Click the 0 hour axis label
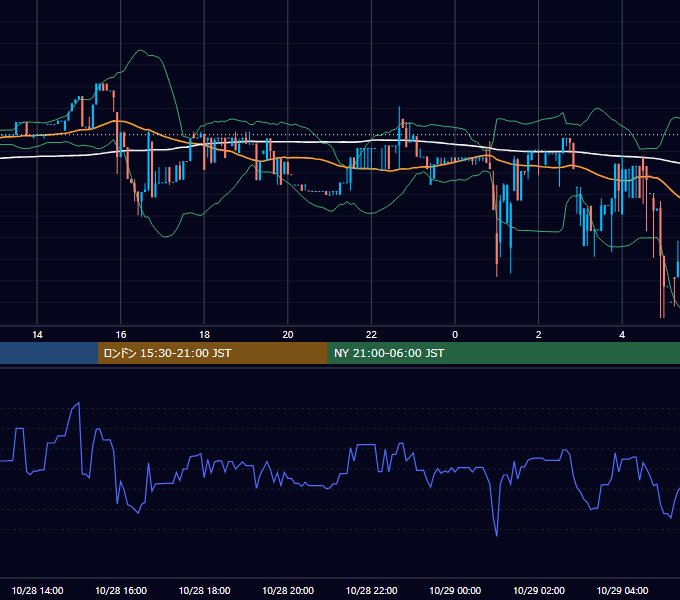Image resolution: width=680 pixels, height=600 pixels. click(x=455, y=335)
